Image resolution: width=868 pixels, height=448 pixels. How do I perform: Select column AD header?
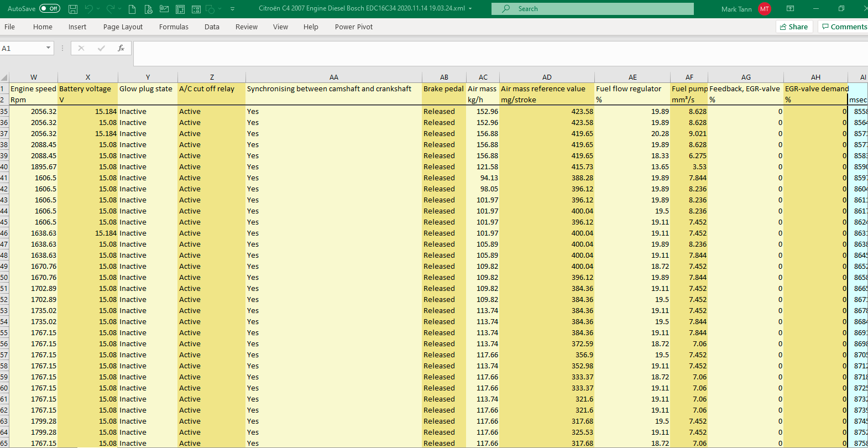547,77
